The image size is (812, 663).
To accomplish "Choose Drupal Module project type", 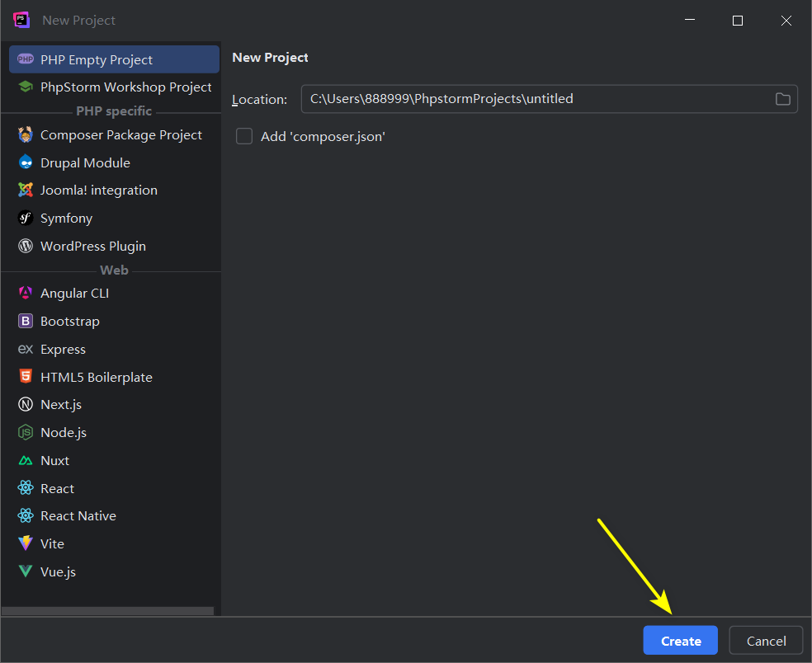I will tap(114, 162).
